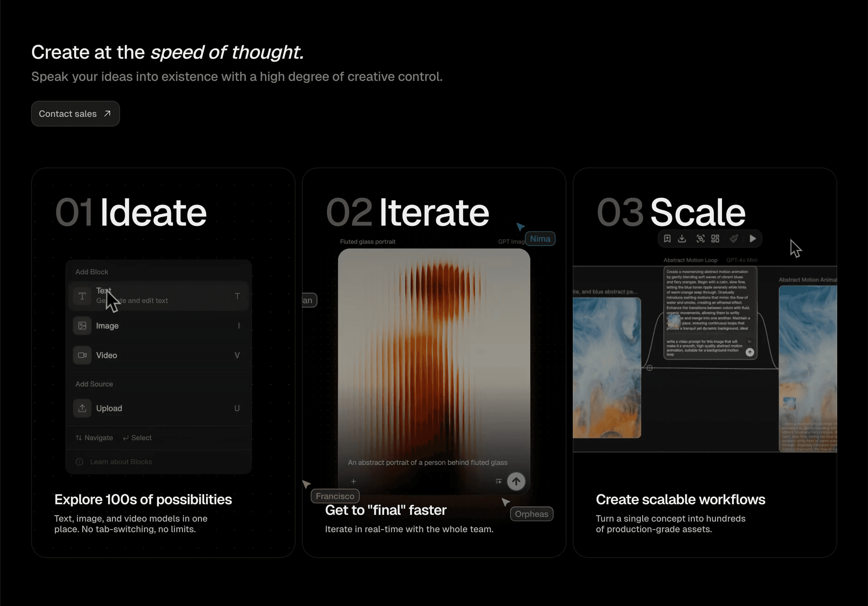Choose the Video block option
This screenshot has width=868, height=606.
159,355
